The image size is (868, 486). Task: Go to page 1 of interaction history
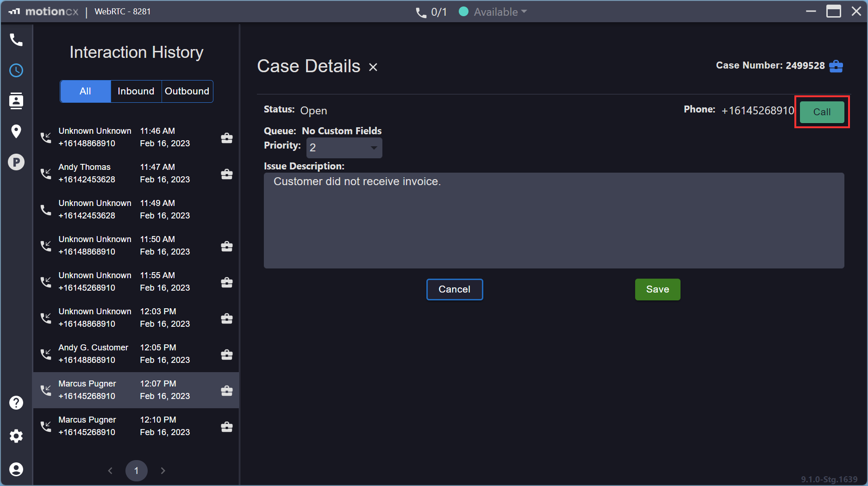click(x=137, y=471)
